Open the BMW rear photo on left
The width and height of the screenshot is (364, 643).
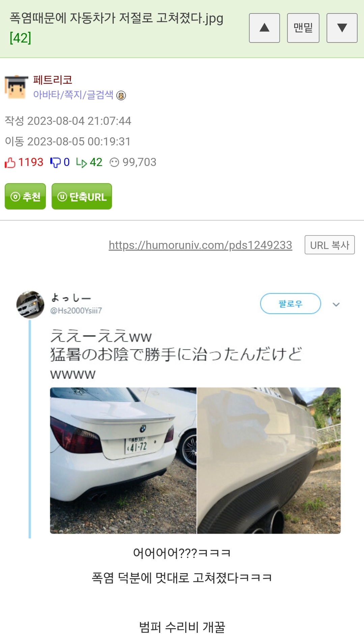[x=123, y=460]
